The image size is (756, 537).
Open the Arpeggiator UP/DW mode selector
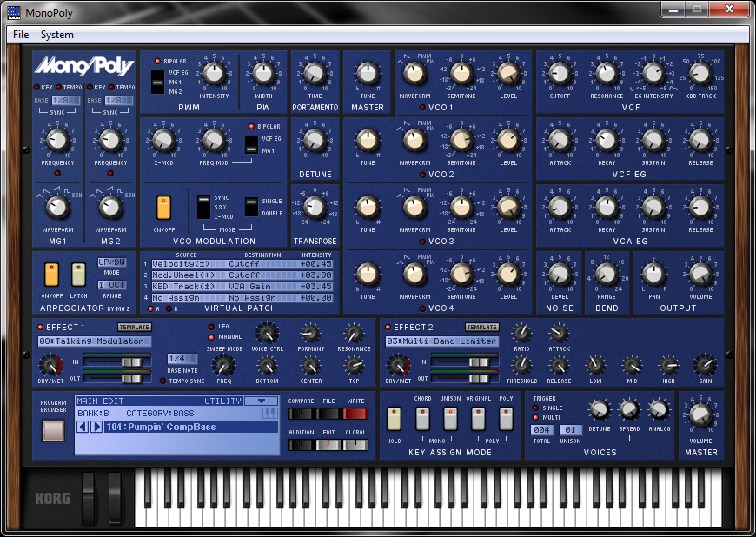[x=112, y=262]
